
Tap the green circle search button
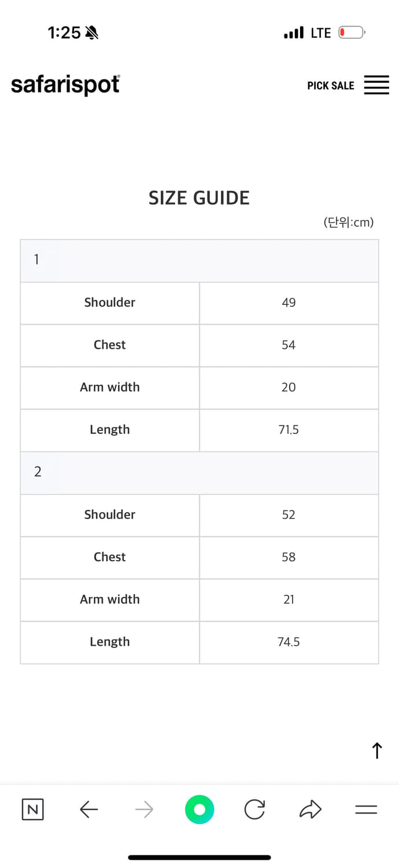coord(199,809)
